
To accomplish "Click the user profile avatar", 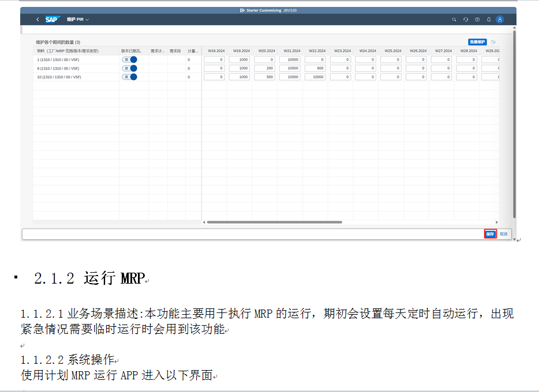I will [500, 19].
